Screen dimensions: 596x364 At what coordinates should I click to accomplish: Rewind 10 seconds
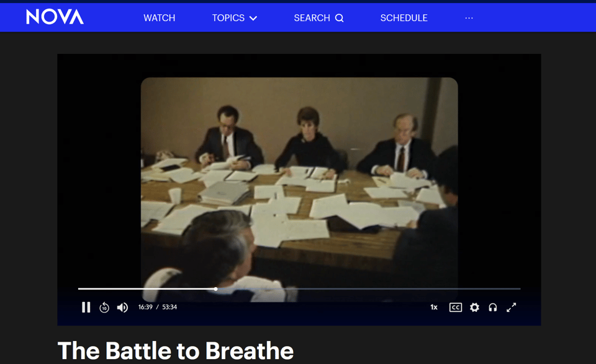coord(104,307)
